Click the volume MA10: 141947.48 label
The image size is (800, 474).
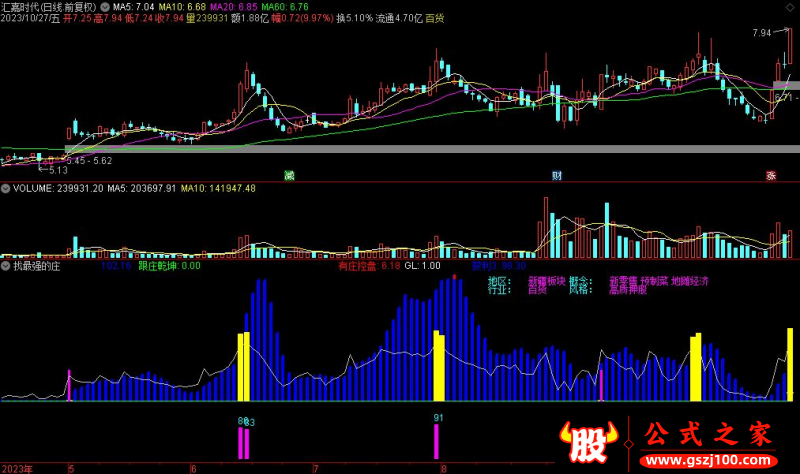(x=218, y=188)
